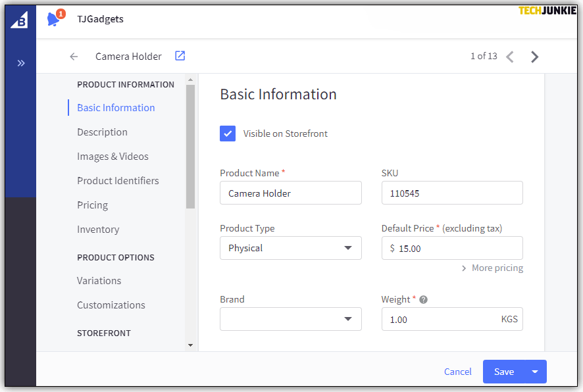Go to previous product using left chevron
The height and width of the screenshot is (392, 583).
(510, 57)
